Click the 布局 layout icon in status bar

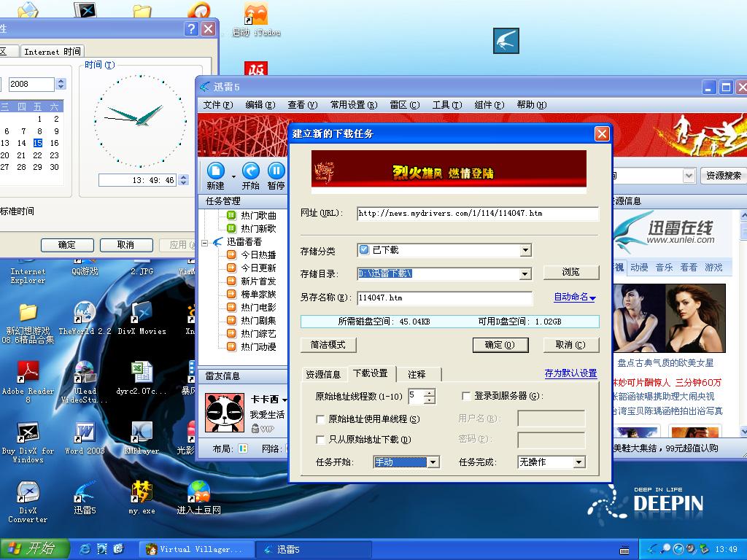point(243,448)
